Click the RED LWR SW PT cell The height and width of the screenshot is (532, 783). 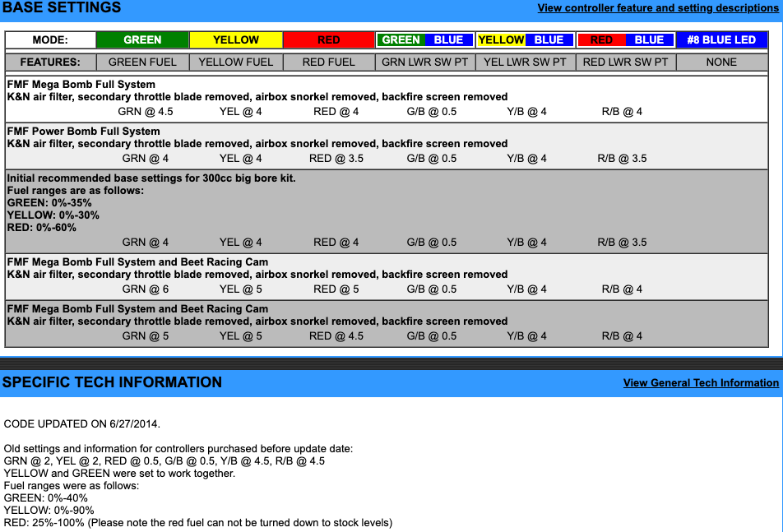pyautogui.click(x=626, y=62)
